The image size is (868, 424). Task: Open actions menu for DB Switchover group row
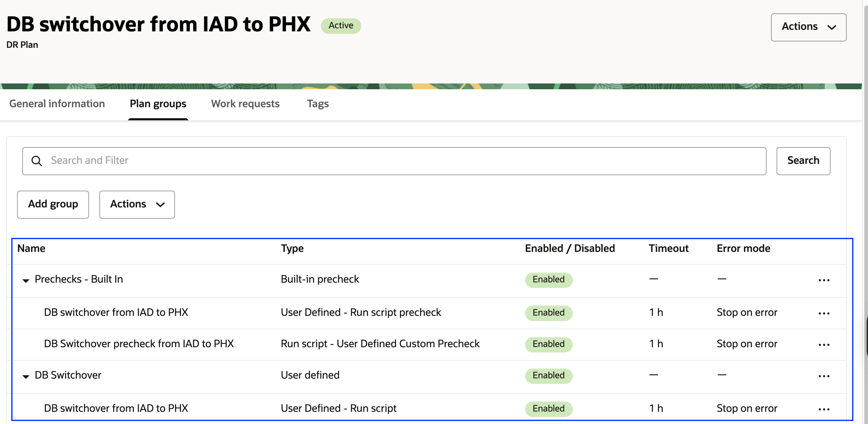(x=824, y=376)
